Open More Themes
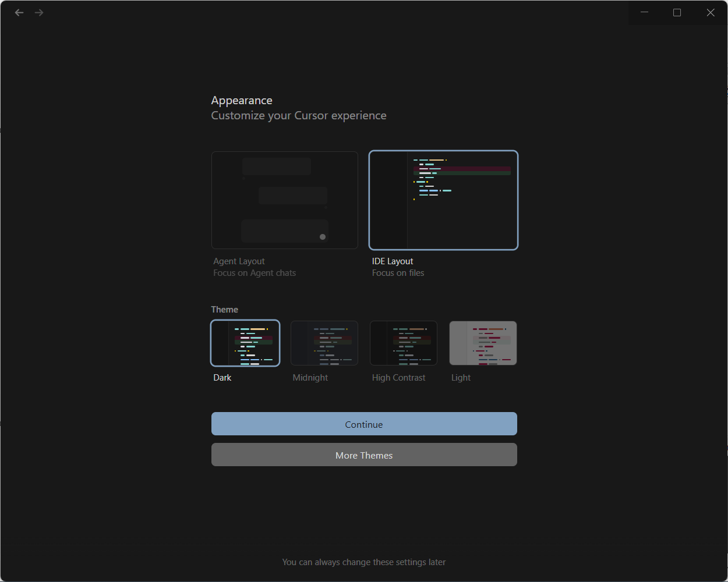Viewport: 728px width, 582px height. (x=364, y=455)
